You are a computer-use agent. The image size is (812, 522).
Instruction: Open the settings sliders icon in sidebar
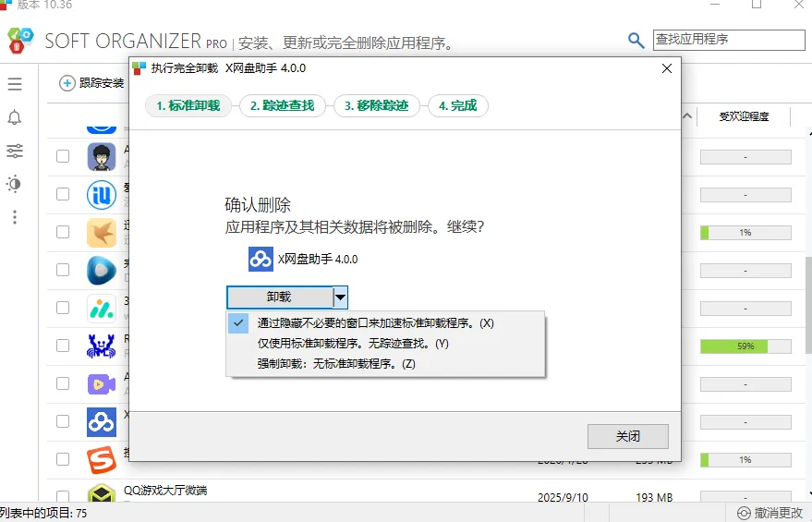point(15,151)
